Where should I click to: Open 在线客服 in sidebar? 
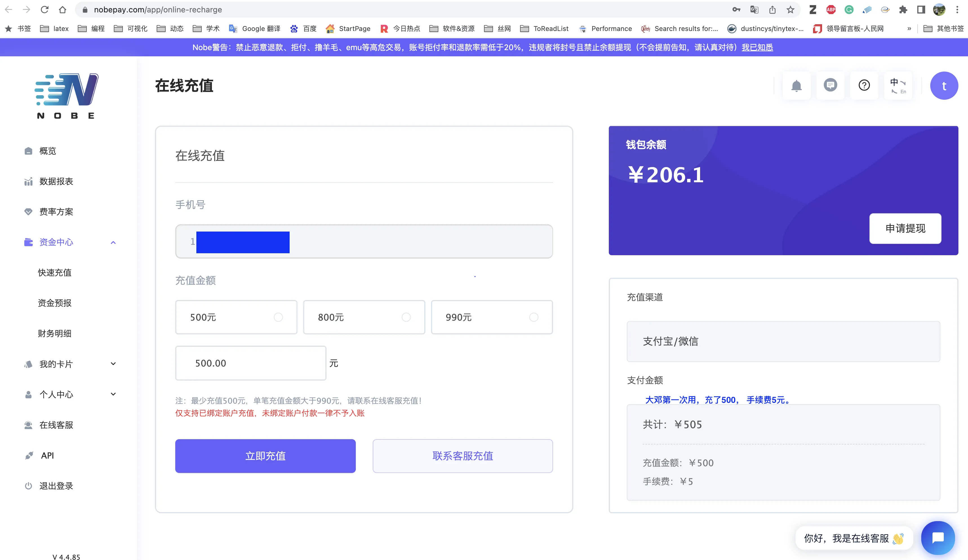pos(56,425)
